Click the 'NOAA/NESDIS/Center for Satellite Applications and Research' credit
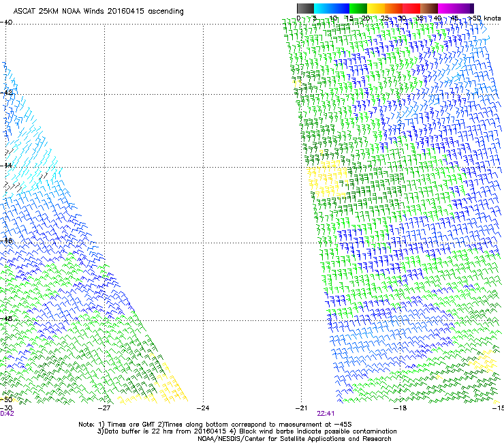 click(x=294, y=439)
